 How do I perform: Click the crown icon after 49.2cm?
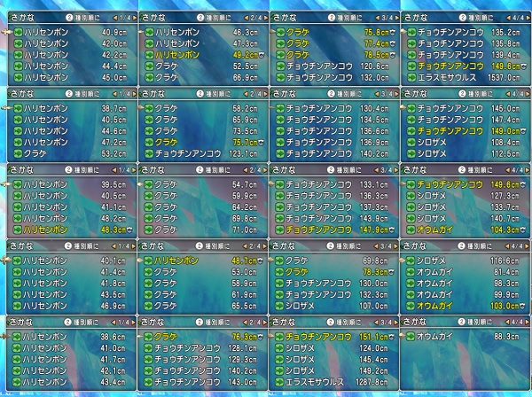[x=262, y=55]
